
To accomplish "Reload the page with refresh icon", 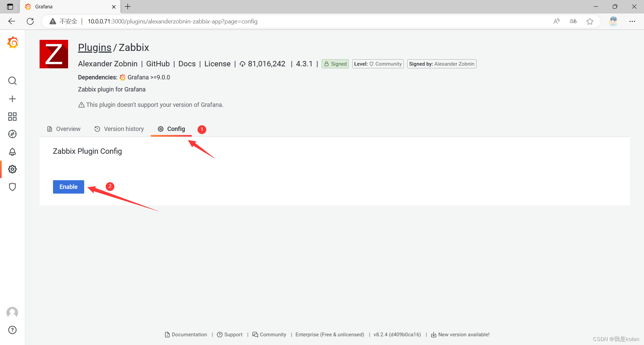I will click(30, 21).
